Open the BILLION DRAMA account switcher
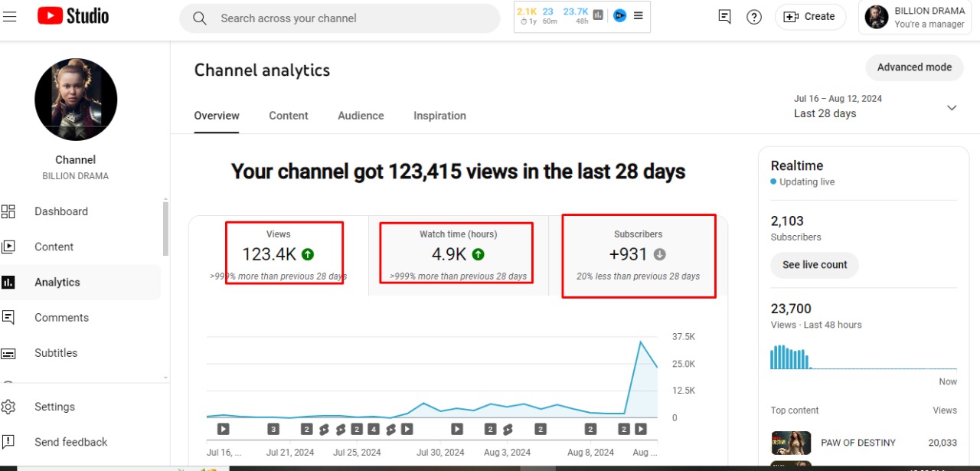The height and width of the screenshot is (471, 980). coord(916,17)
